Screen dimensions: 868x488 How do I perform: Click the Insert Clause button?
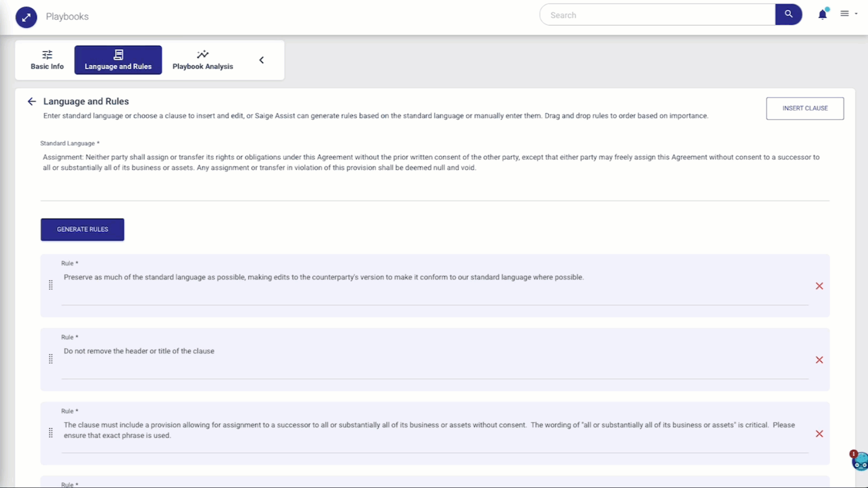(x=805, y=108)
